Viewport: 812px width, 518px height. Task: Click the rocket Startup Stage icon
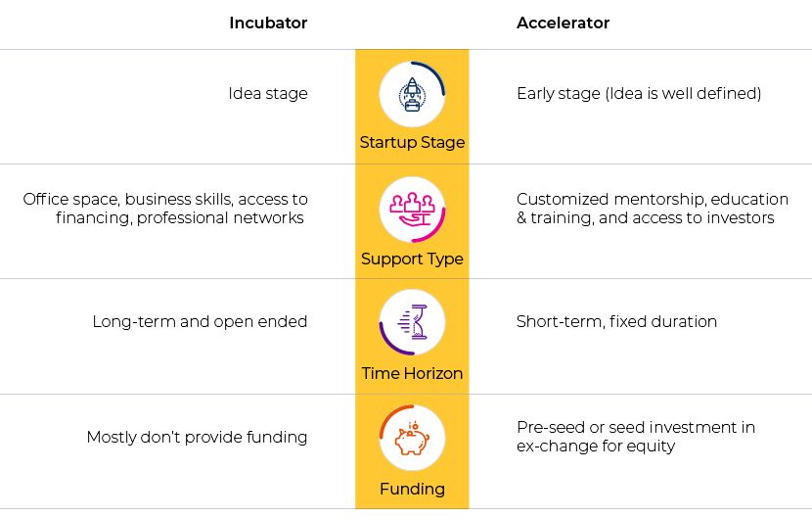pyautogui.click(x=412, y=94)
